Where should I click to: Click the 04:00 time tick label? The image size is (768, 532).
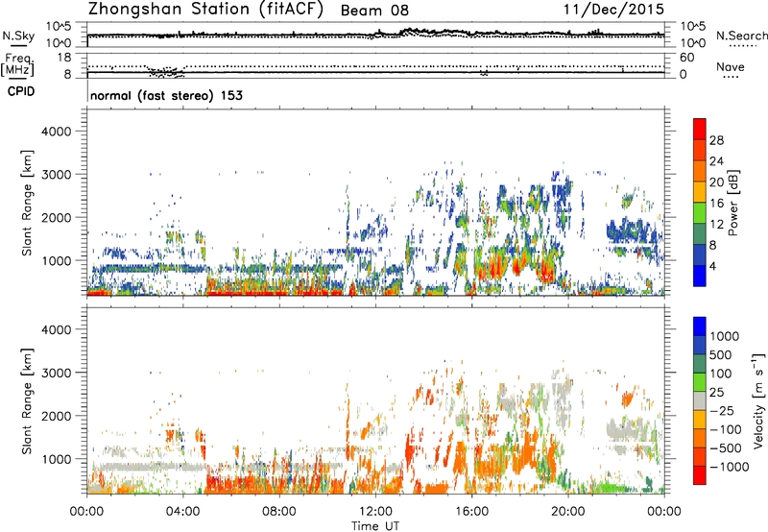[x=183, y=512]
